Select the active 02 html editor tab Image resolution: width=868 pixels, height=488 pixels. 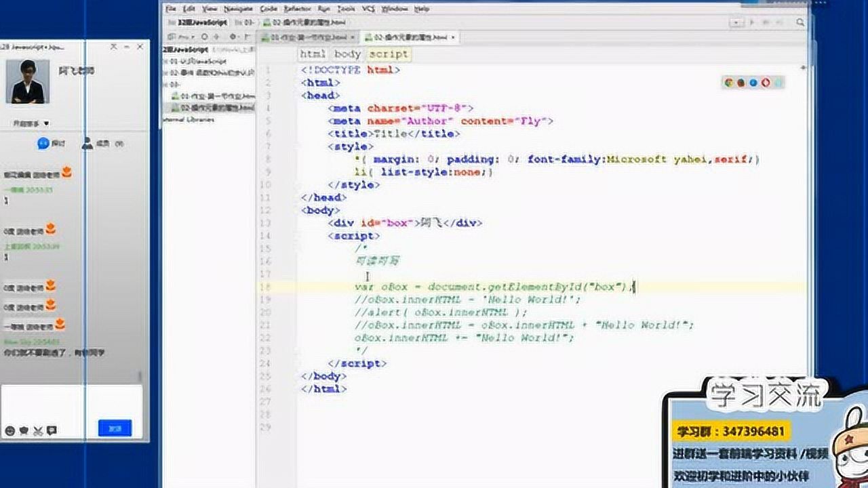click(409, 37)
